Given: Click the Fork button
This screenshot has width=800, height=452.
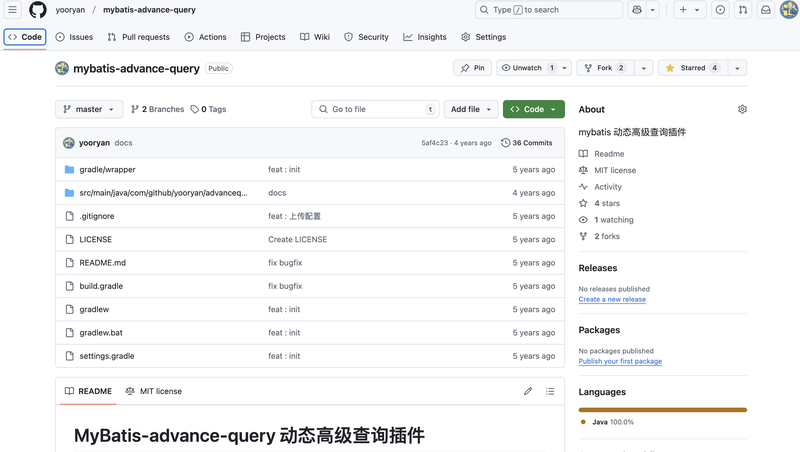Looking at the screenshot, I should coord(606,68).
